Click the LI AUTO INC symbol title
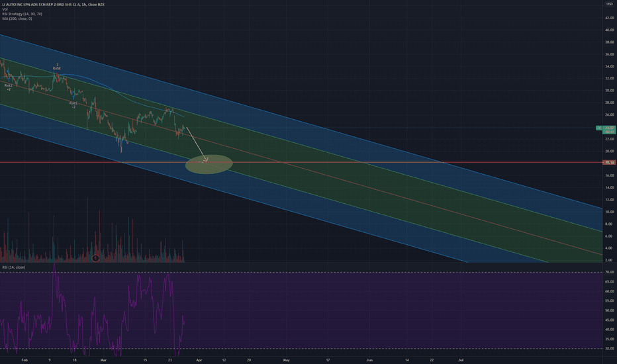The width and height of the screenshot is (617, 364). tap(54, 5)
